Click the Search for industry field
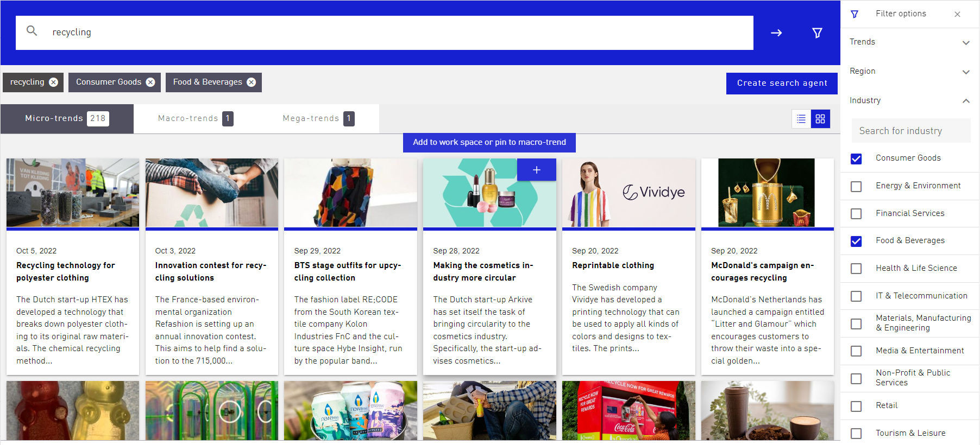980x445 pixels. pyautogui.click(x=911, y=131)
